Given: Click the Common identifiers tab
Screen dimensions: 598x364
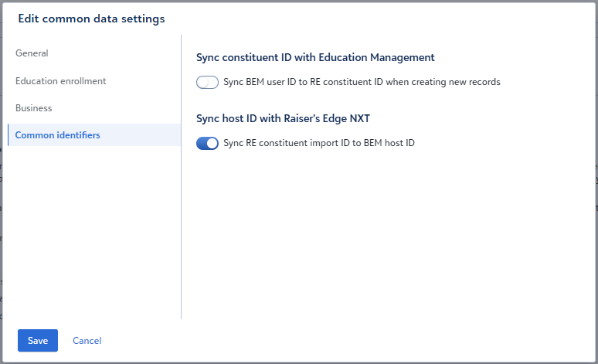Looking at the screenshot, I should (57, 135).
